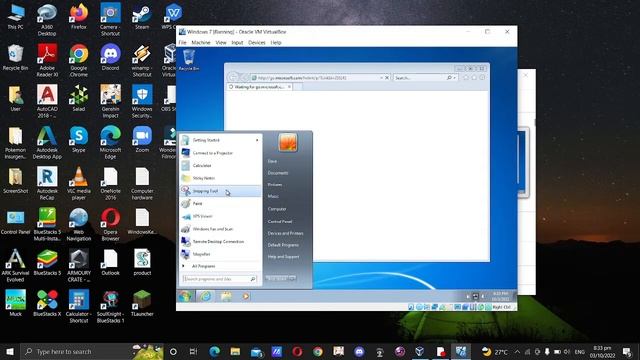Open XPS Viewer from the Start menu
Viewport: 640px width, 360px height.
[x=220, y=216]
